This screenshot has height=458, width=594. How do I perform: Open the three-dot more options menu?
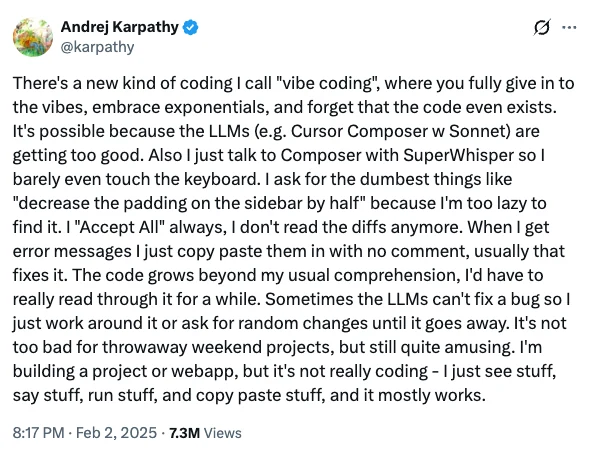[569, 27]
